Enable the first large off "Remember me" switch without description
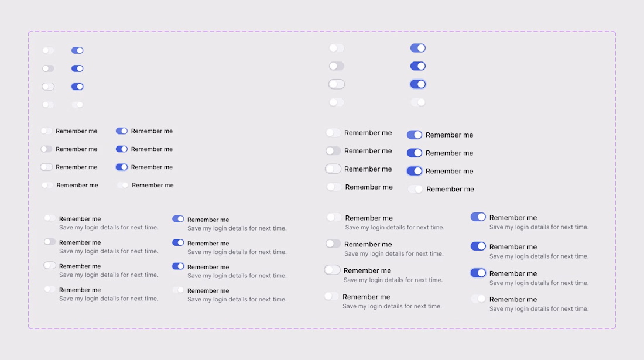This screenshot has width=644, height=360. coord(333,133)
